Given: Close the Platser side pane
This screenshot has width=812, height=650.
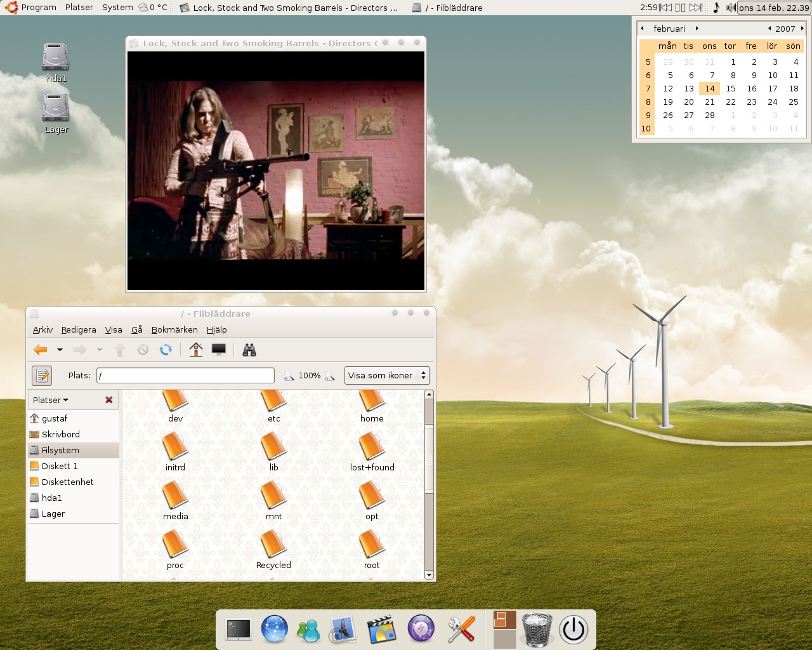Looking at the screenshot, I should 109,400.
